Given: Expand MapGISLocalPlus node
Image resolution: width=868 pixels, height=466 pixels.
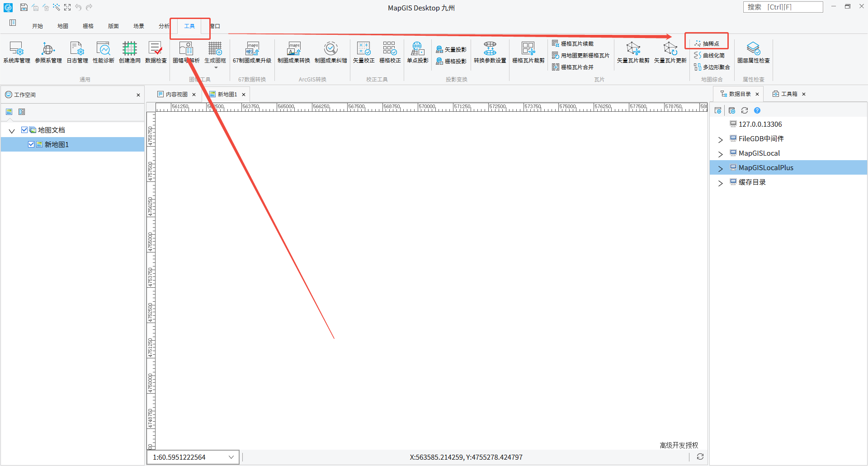Looking at the screenshot, I should (x=721, y=168).
